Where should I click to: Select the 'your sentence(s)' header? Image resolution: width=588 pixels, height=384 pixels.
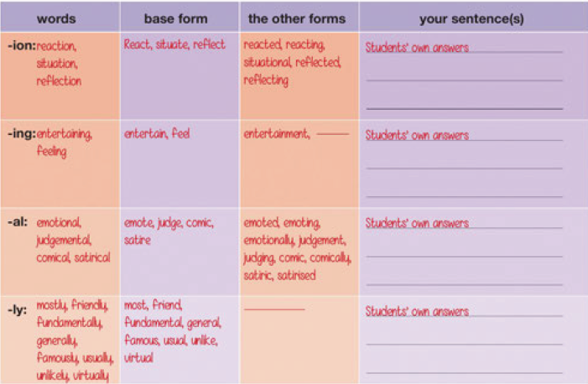click(471, 19)
